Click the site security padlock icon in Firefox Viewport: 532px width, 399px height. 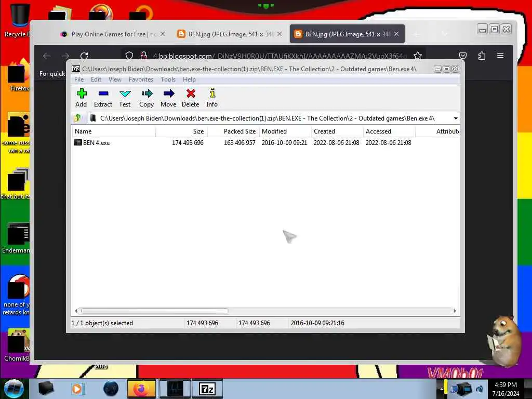(144, 56)
